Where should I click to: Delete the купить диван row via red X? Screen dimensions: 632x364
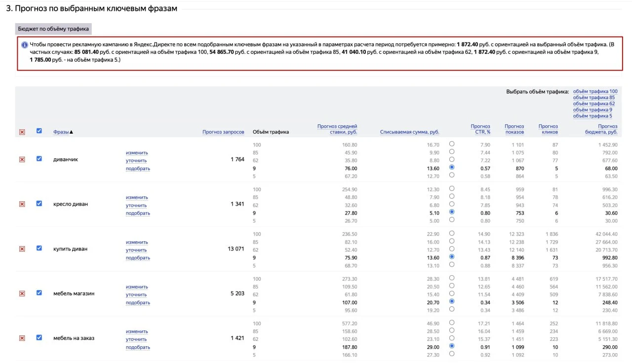click(x=22, y=249)
